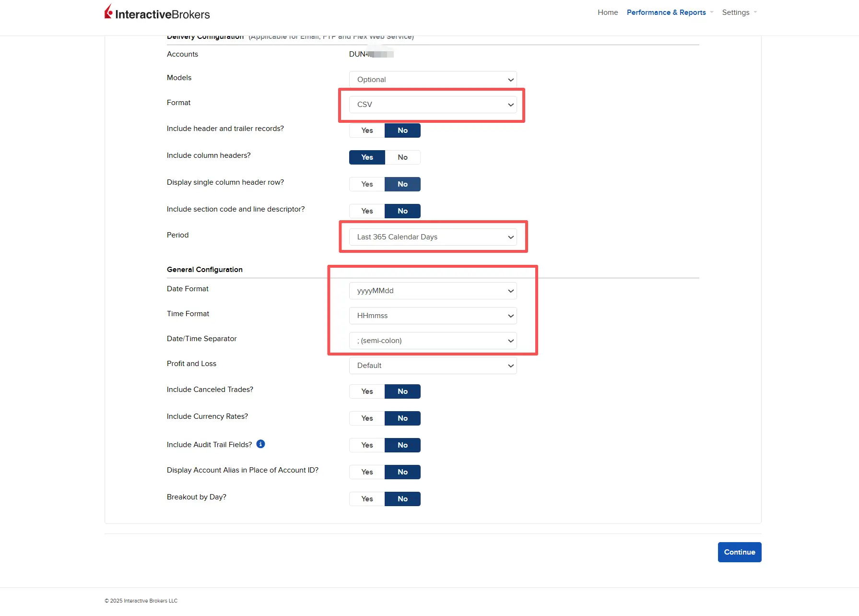The height and width of the screenshot is (616, 859).
Task: Set header and trailer records to Yes
Action: 367,130
